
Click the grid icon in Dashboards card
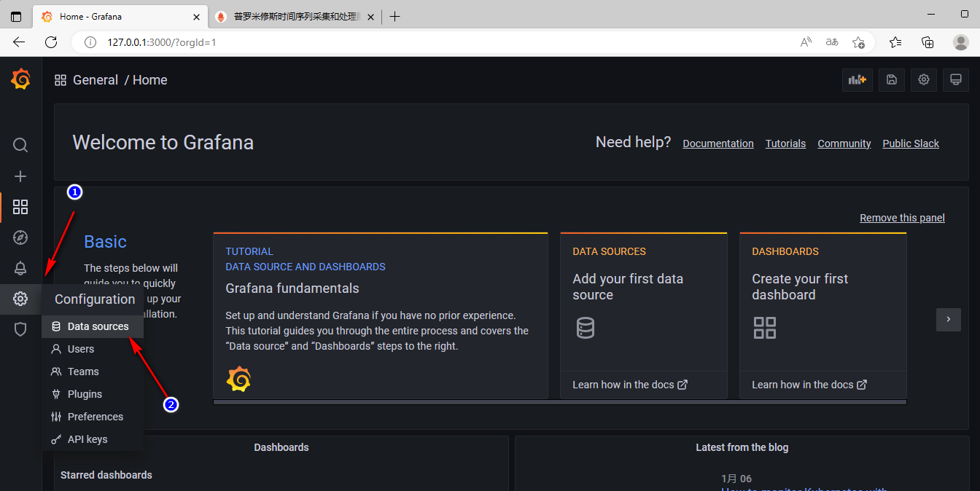[765, 328]
